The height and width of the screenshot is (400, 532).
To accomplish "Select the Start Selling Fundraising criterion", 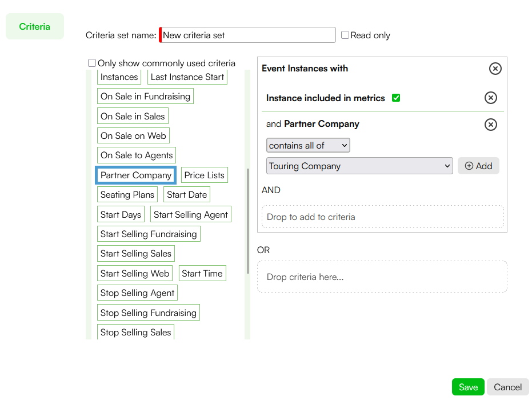I will pyautogui.click(x=149, y=234).
